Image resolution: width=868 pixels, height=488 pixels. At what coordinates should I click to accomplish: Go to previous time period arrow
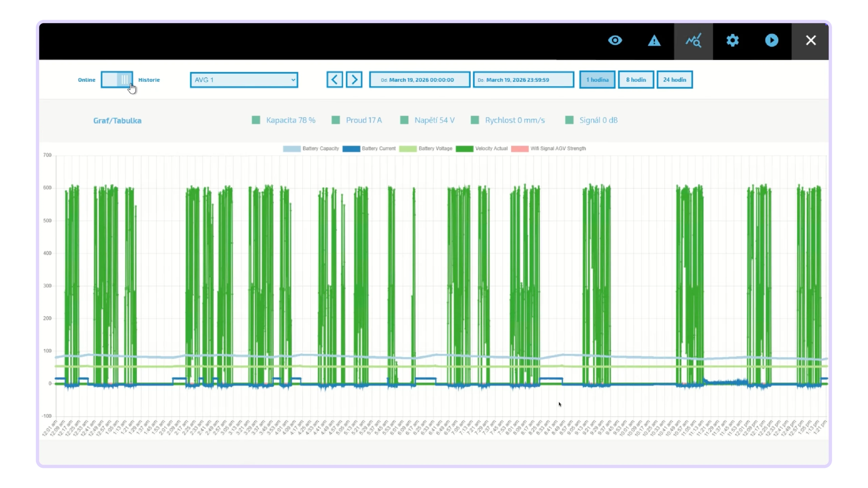(334, 80)
